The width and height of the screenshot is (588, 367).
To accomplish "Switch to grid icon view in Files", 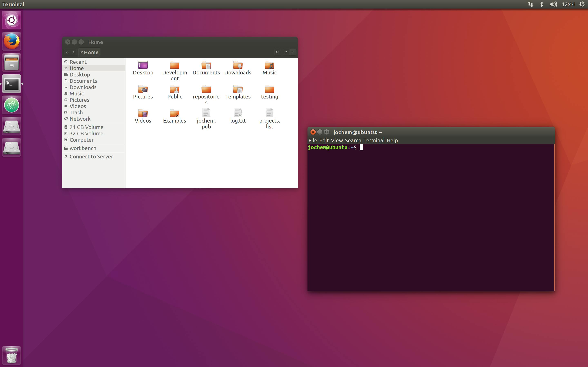I will (x=293, y=52).
